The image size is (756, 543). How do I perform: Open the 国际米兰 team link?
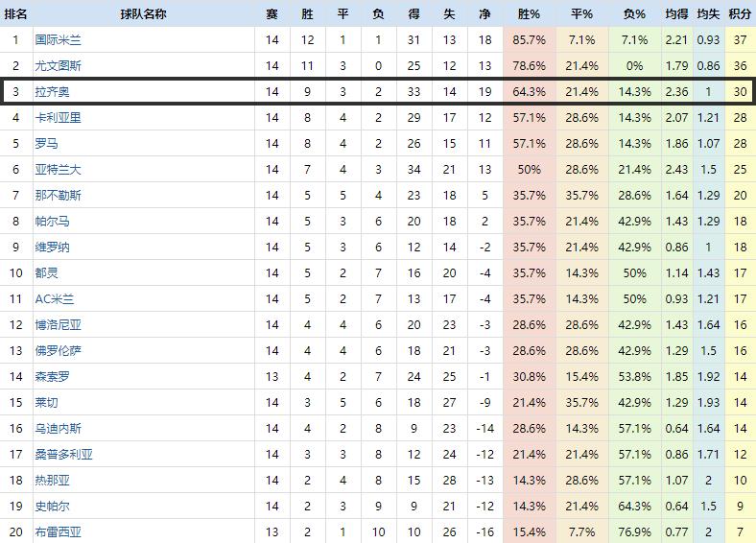click(x=58, y=40)
